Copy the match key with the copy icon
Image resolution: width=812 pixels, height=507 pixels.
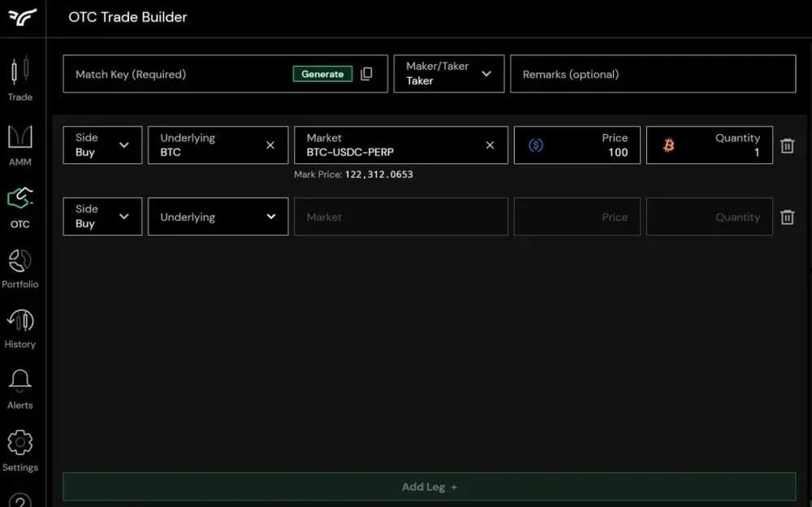click(x=366, y=74)
